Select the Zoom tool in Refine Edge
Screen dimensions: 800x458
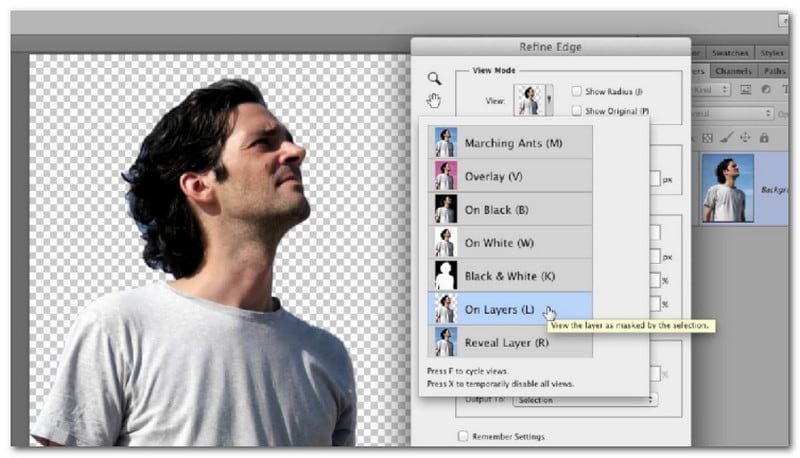(434, 78)
